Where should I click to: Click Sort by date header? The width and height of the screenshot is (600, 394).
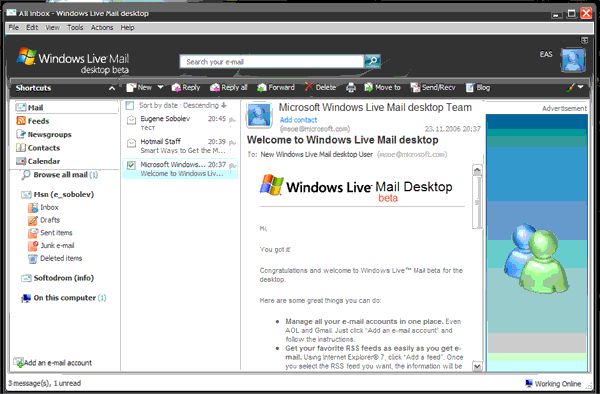point(158,105)
